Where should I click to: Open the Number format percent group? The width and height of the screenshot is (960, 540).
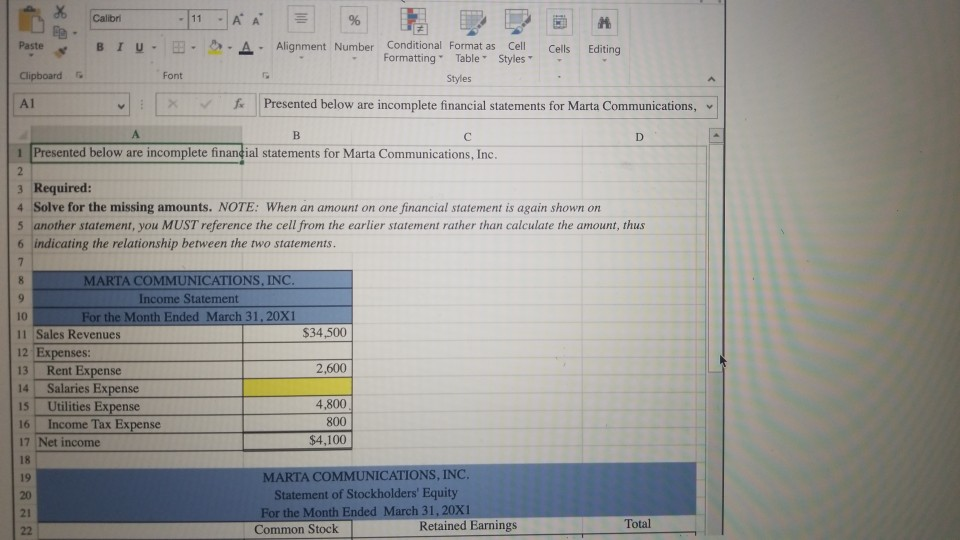(354, 34)
